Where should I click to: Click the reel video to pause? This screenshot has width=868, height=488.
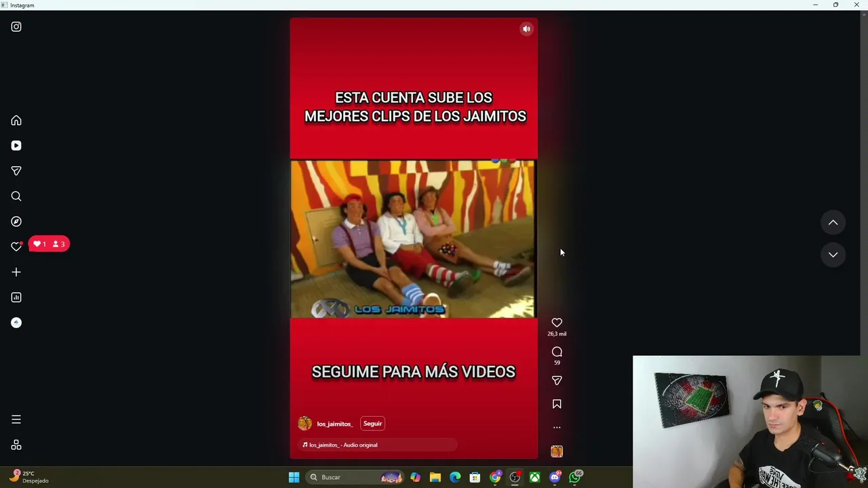tap(413, 239)
